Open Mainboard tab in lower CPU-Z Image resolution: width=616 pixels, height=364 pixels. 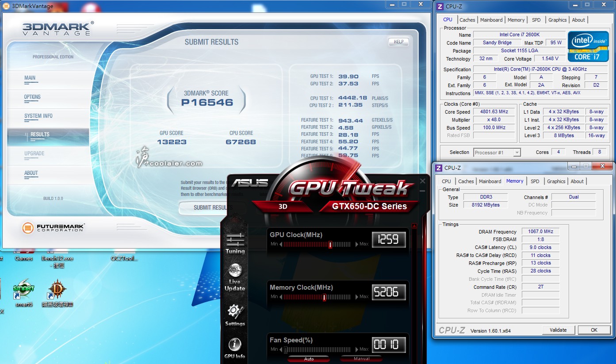click(490, 181)
